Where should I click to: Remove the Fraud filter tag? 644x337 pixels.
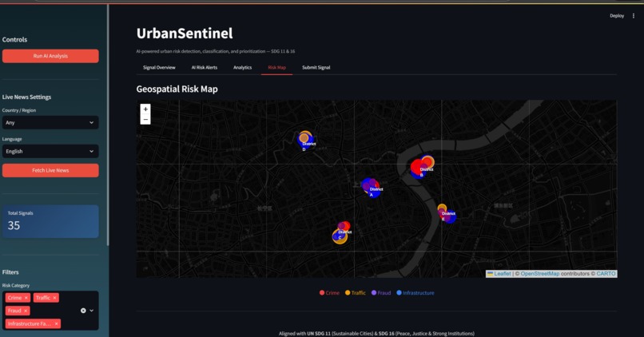pos(26,311)
